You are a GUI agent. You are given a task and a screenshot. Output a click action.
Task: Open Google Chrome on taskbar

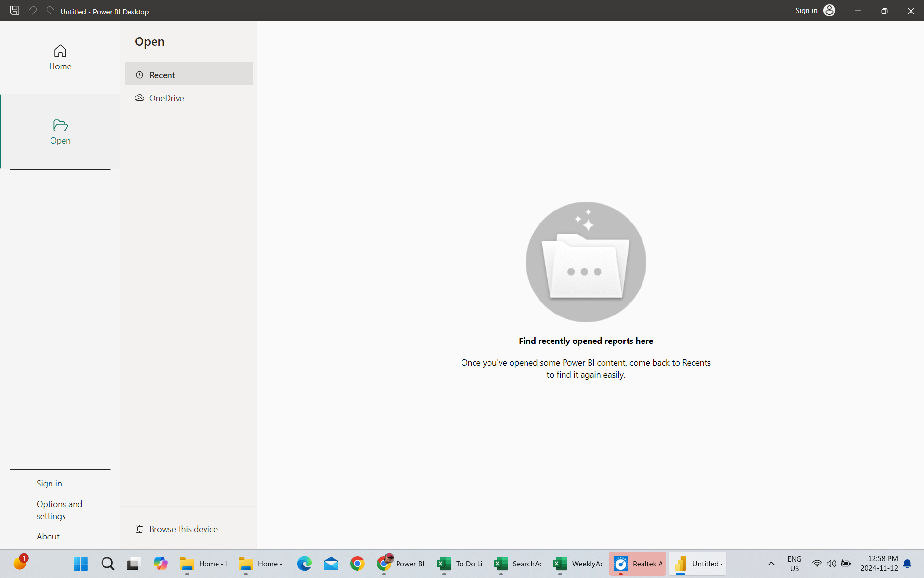click(357, 564)
